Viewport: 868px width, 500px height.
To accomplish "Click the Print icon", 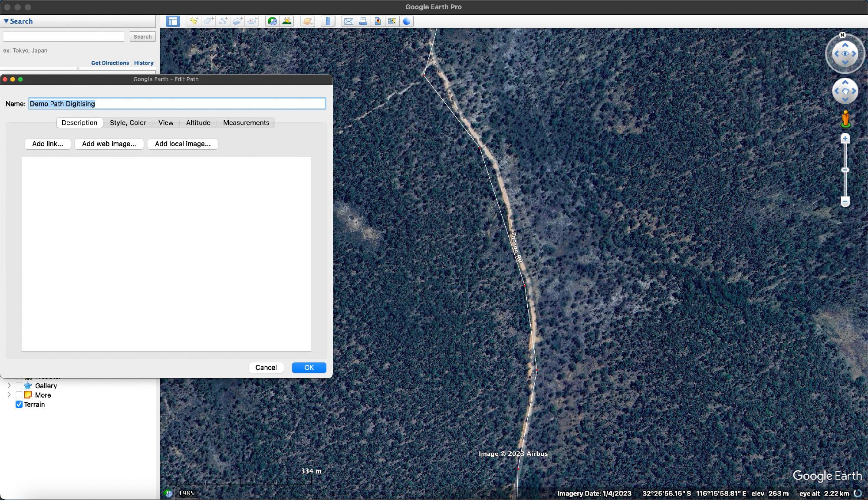I will point(363,21).
